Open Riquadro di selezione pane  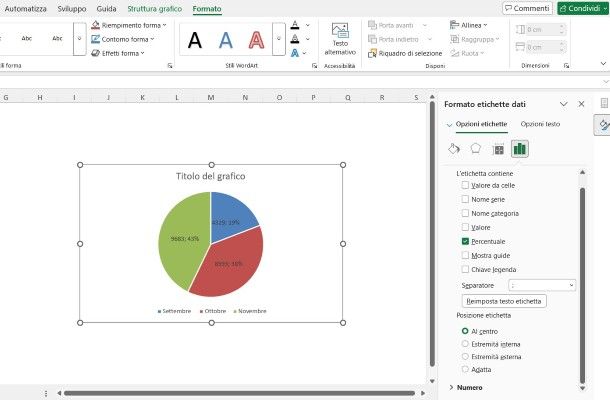pos(405,53)
